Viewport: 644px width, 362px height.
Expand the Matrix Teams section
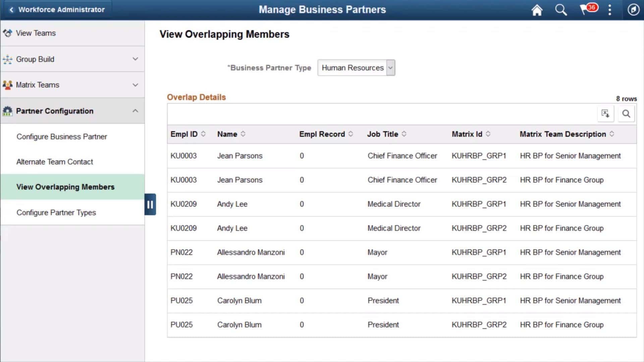pyautogui.click(x=136, y=85)
